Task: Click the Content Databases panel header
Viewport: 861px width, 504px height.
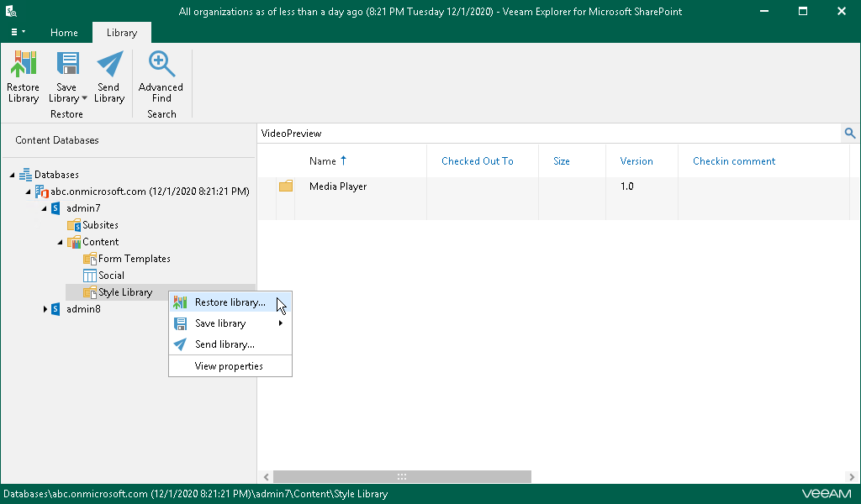Action: pyautogui.click(x=57, y=140)
